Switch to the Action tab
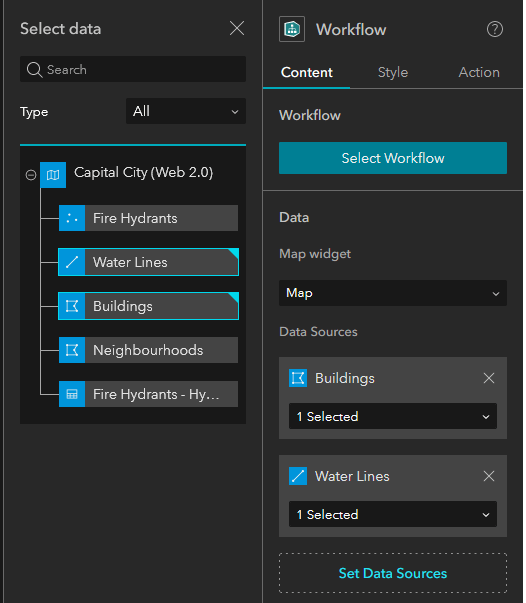 [479, 72]
